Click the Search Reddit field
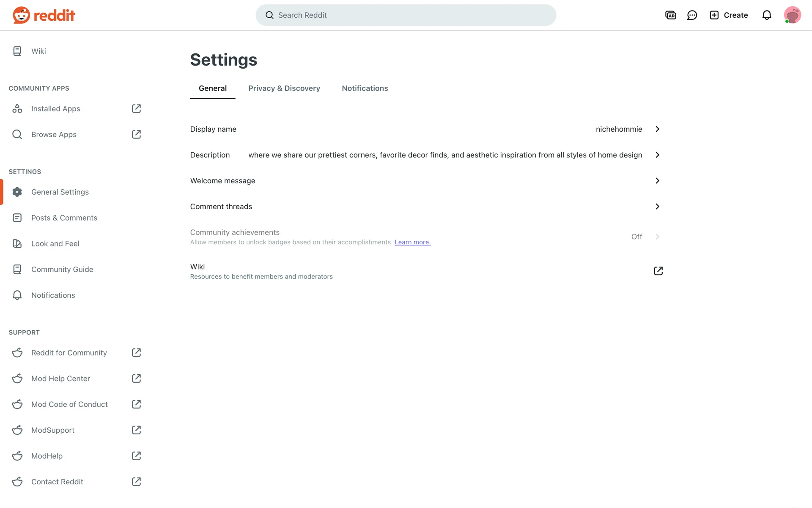Screen dimensions: 812x508 coord(405,15)
